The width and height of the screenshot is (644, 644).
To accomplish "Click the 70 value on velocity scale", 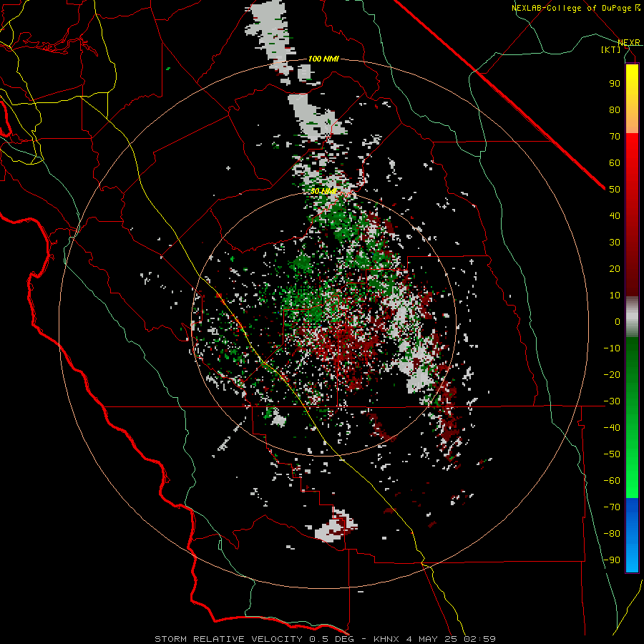I will 615,137.
